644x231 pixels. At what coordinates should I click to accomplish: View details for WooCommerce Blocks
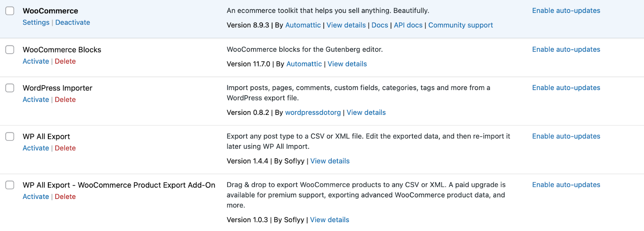pos(347,64)
